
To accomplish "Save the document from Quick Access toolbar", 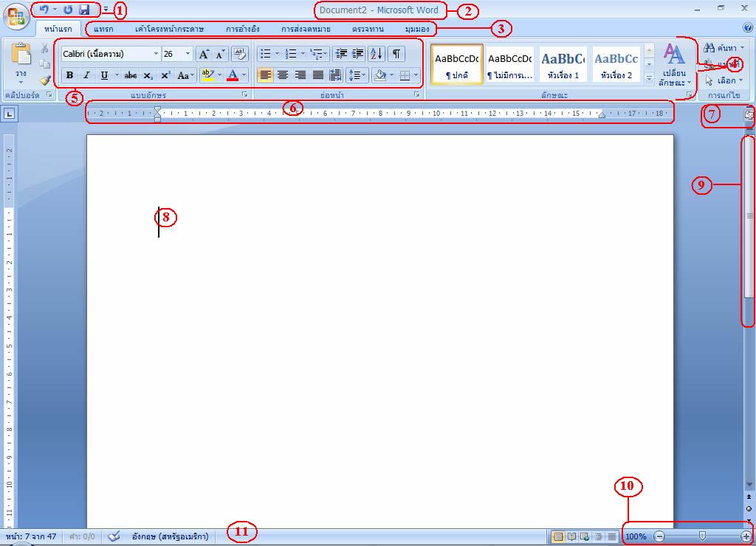I will (x=84, y=10).
